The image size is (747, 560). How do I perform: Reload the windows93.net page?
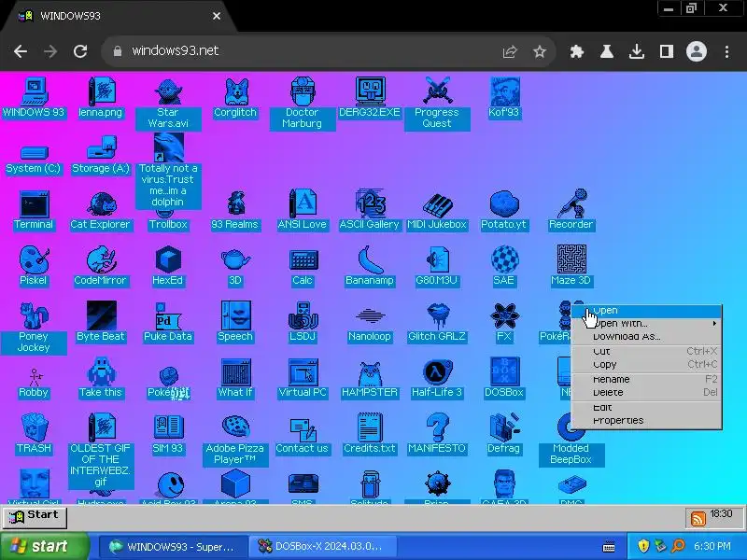coord(80,51)
